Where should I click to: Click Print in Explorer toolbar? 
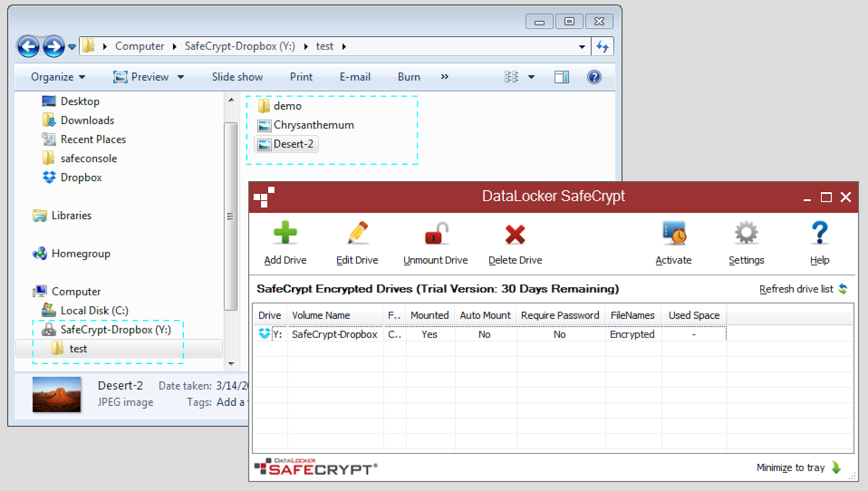[301, 77]
